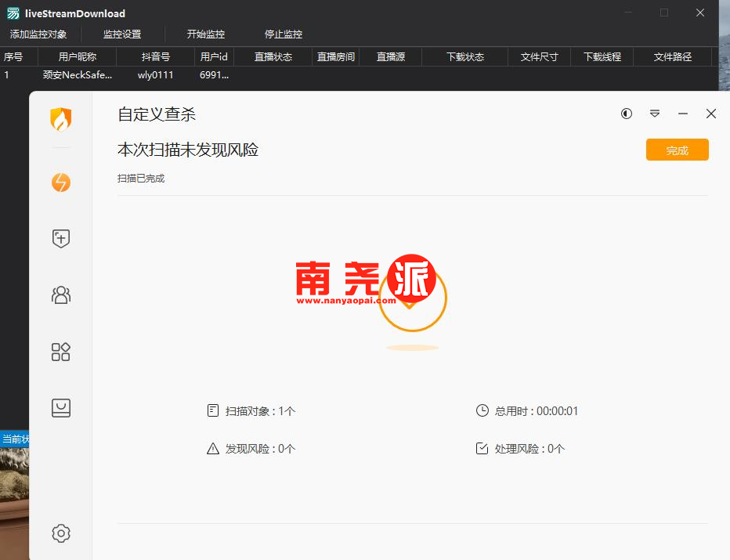Click the 总用时：00:00:01 statistic
Image resolution: width=730 pixels, height=560 pixels.
[x=527, y=411]
